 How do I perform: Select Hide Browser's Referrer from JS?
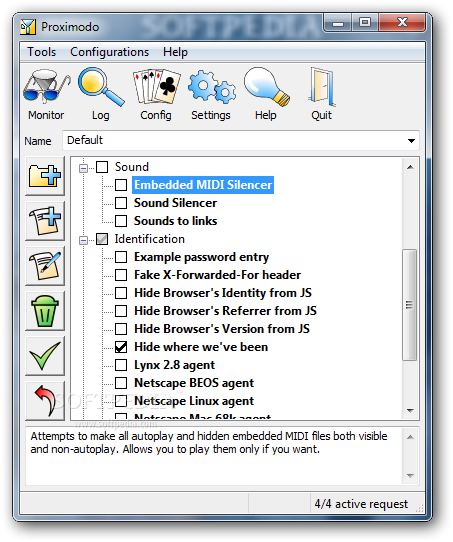(225, 311)
